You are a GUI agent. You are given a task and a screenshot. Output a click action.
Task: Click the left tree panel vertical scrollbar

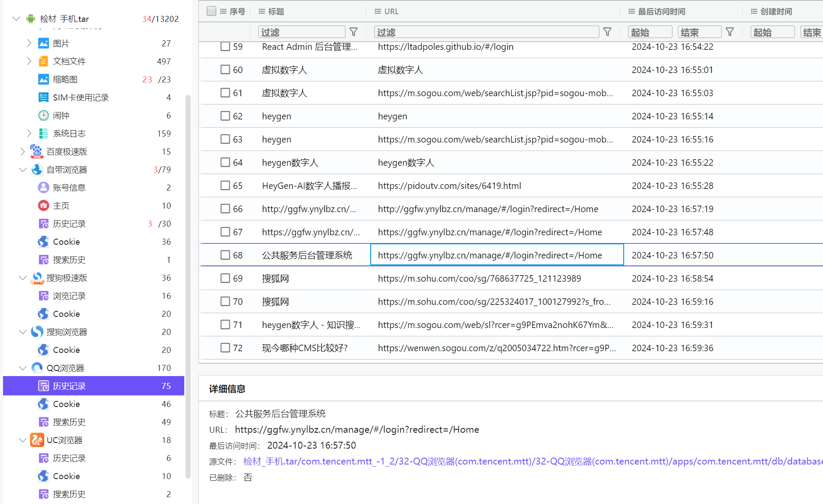(188, 287)
